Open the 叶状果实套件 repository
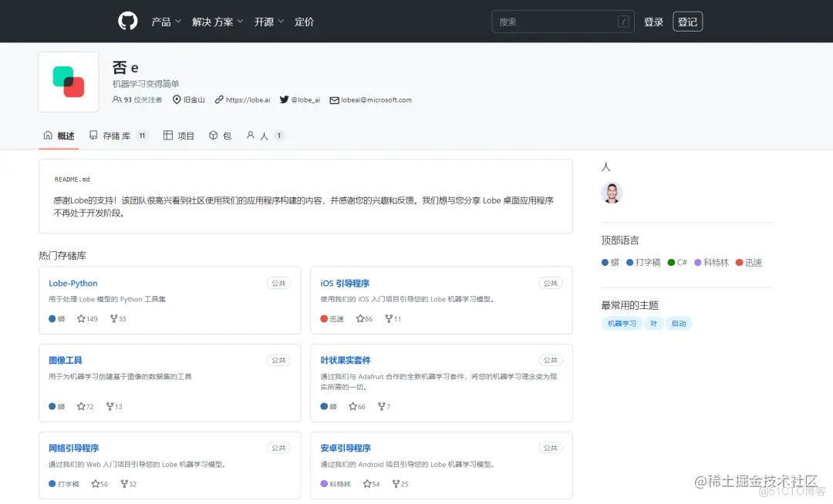Screen dimensions: 833x504 point(346,360)
